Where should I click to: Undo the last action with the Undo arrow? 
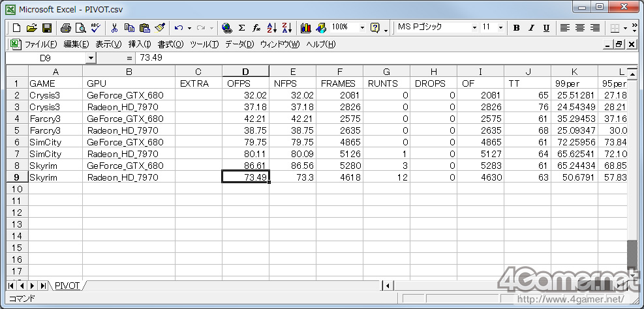click(x=179, y=28)
